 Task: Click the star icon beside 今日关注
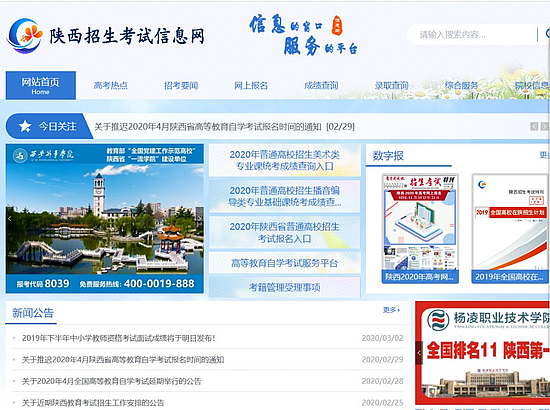(x=25, y=126)
